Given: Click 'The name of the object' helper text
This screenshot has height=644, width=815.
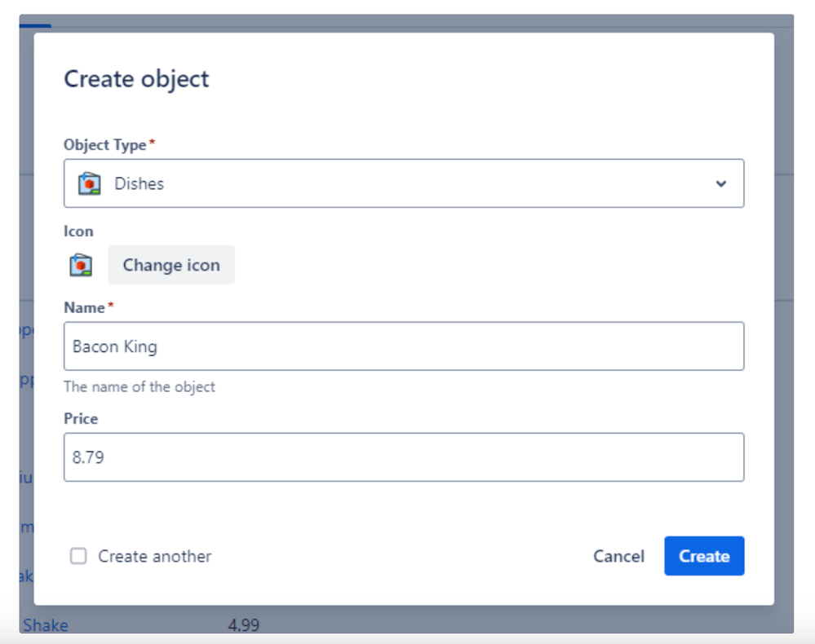Looking at the screenshot, I should pyautogui.click(x=140, y=387).
